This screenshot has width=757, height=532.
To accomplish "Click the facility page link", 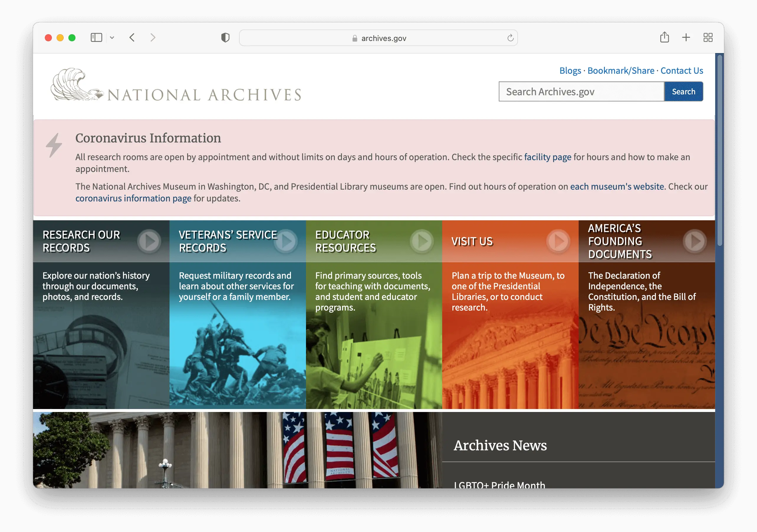I will [547, 157].
